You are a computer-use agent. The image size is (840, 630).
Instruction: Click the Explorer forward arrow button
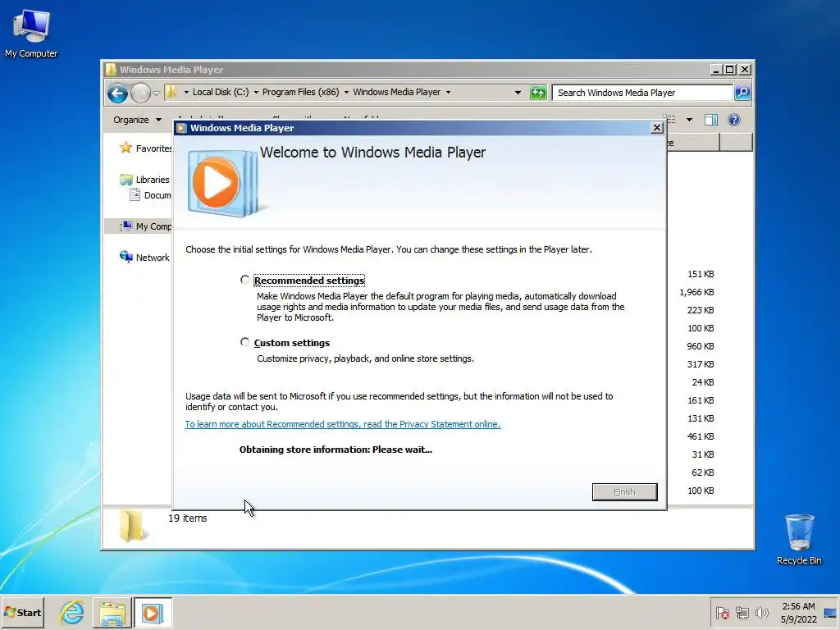coord(140,93)
